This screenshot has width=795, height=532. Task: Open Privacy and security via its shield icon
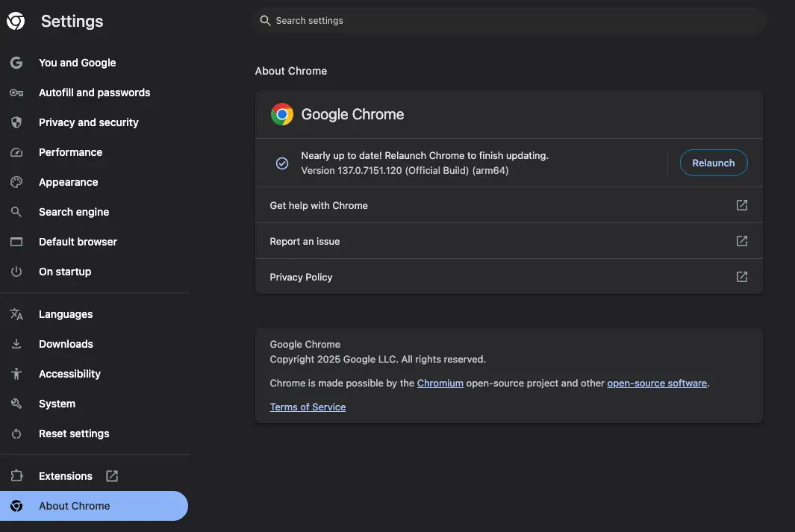(x=16, y=122)
